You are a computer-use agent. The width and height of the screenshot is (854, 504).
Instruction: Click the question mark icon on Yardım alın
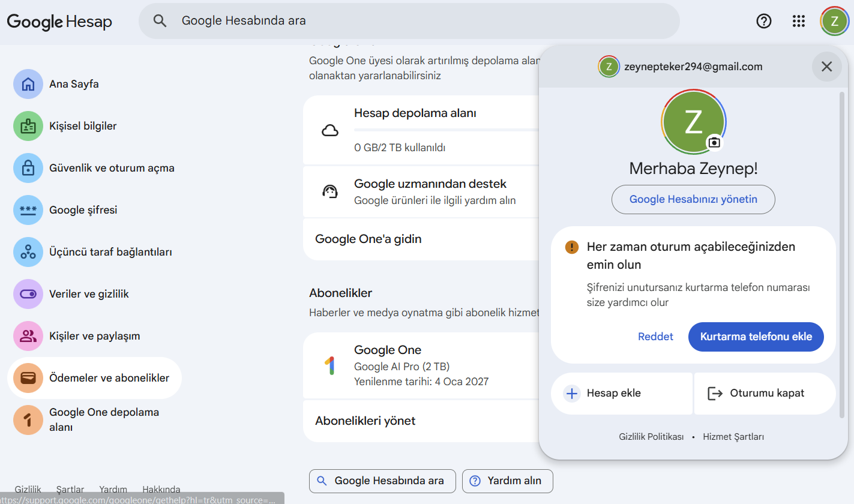pyautogui.click(x=475, y=481)
